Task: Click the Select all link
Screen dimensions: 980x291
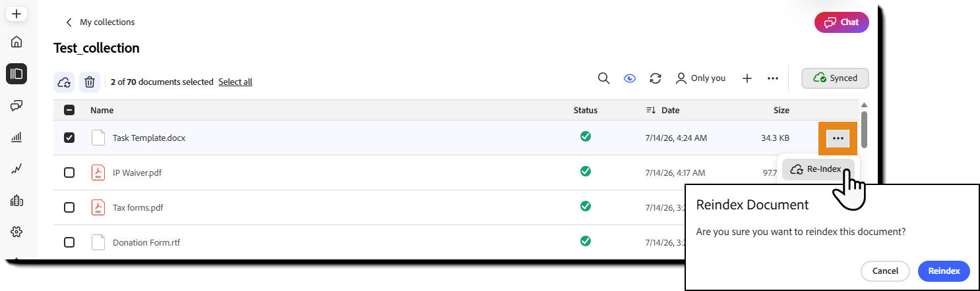Action: (235, 82)
